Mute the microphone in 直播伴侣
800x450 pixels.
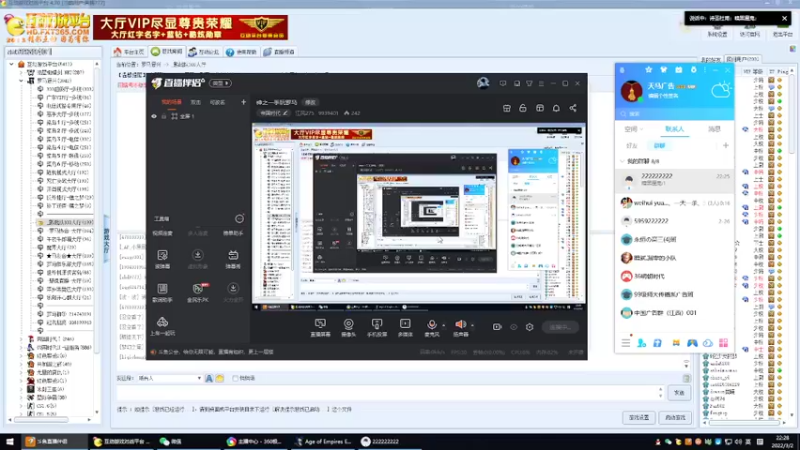pos(432,324)
